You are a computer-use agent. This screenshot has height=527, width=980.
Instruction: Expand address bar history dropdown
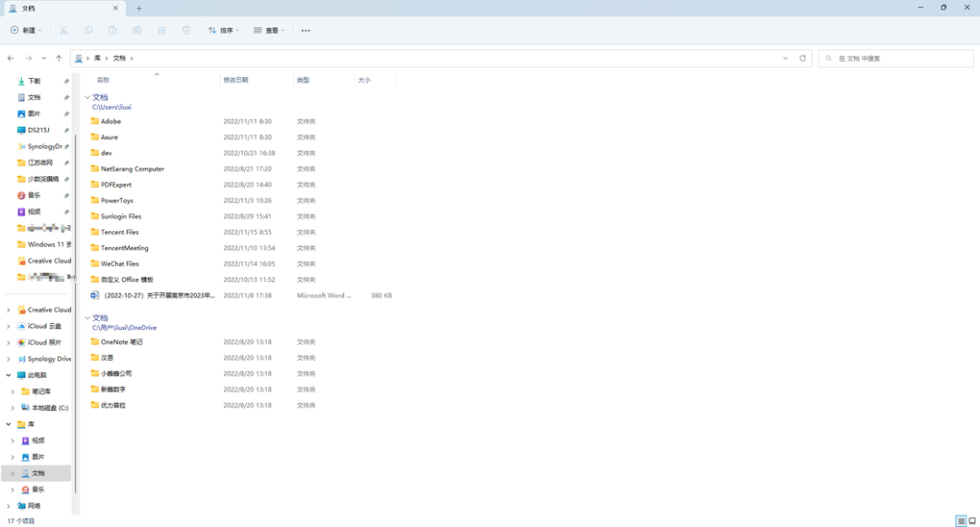[785, 58]
